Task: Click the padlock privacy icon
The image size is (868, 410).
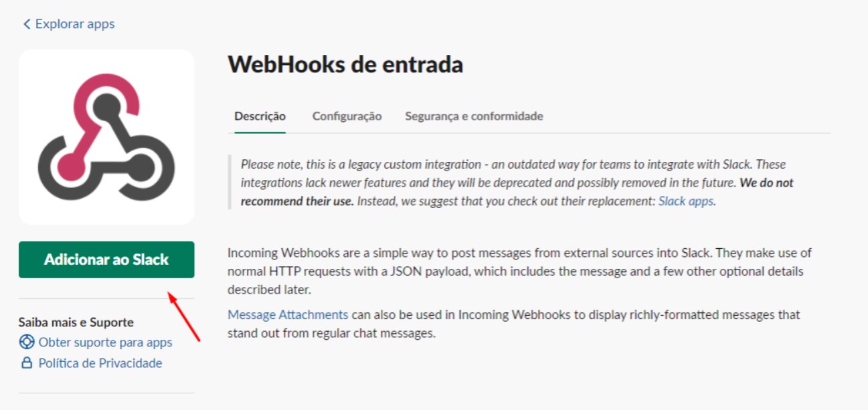Action: [x=27, y=363]
